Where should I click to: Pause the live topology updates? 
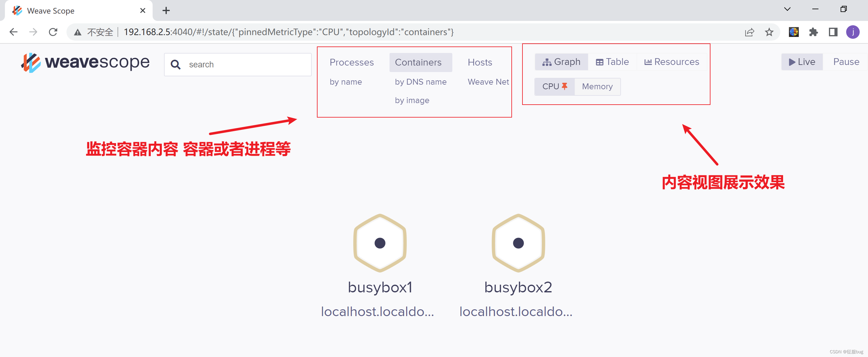(846, 62)
